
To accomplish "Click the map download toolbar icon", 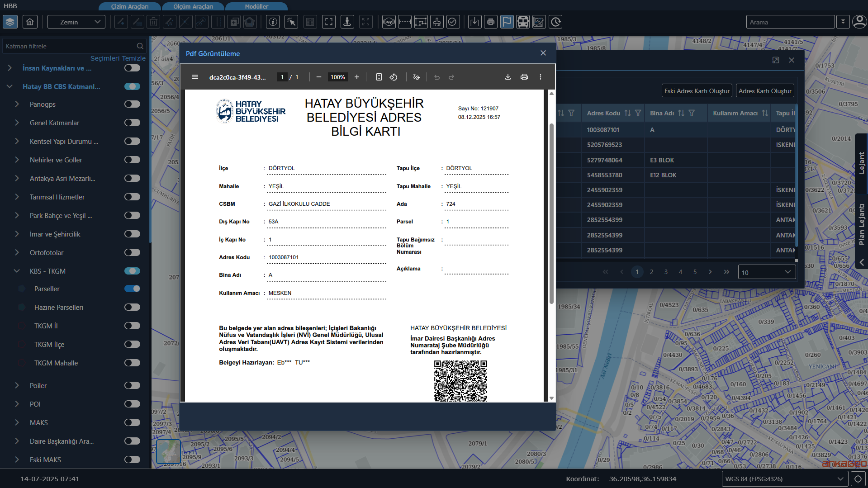I will [x=474, y=22].
